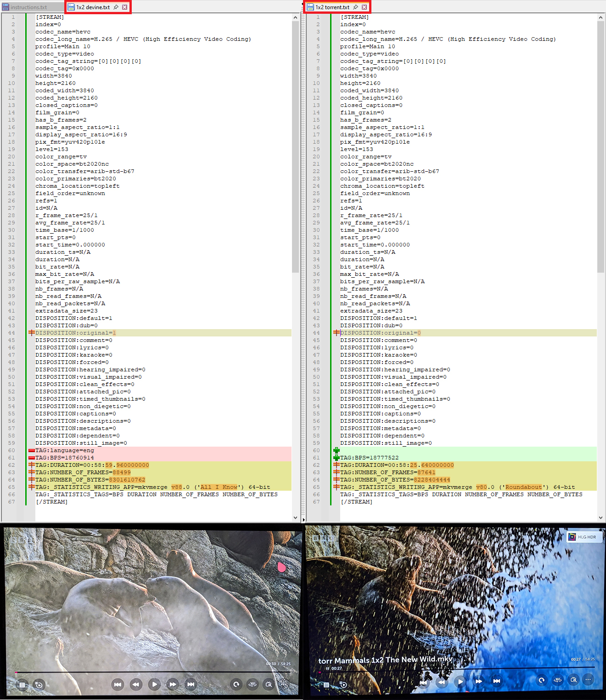
Task: Click the scroll up arrow in torrent pane
Action: [600, 17]
